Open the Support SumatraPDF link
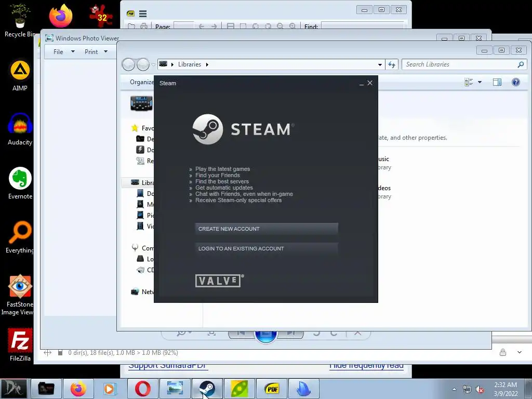The width and height of the screenshot is (532, 399). tap(168, 366)
